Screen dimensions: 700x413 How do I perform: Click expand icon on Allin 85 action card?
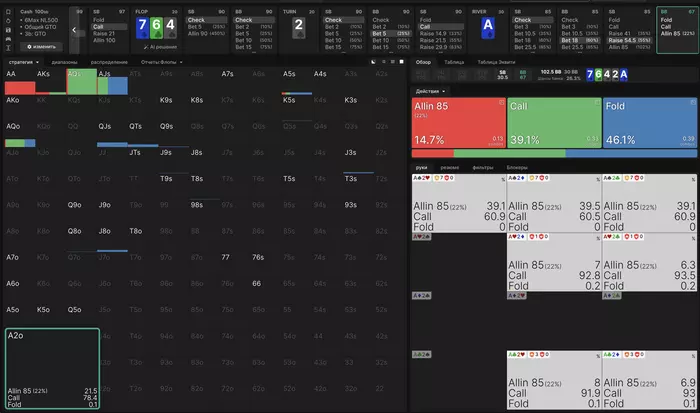(x=501, y=103)
